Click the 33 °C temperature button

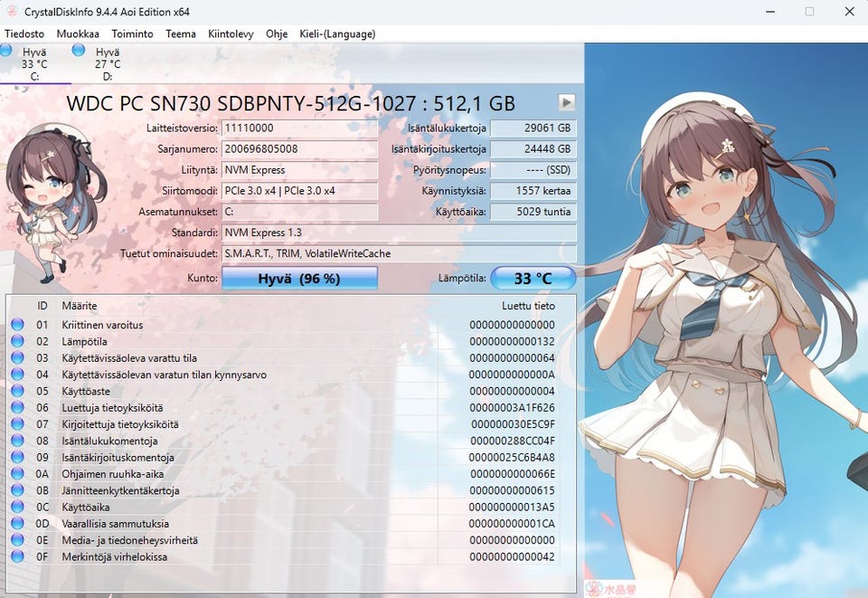pyautogui.click(x=533, y=279)
